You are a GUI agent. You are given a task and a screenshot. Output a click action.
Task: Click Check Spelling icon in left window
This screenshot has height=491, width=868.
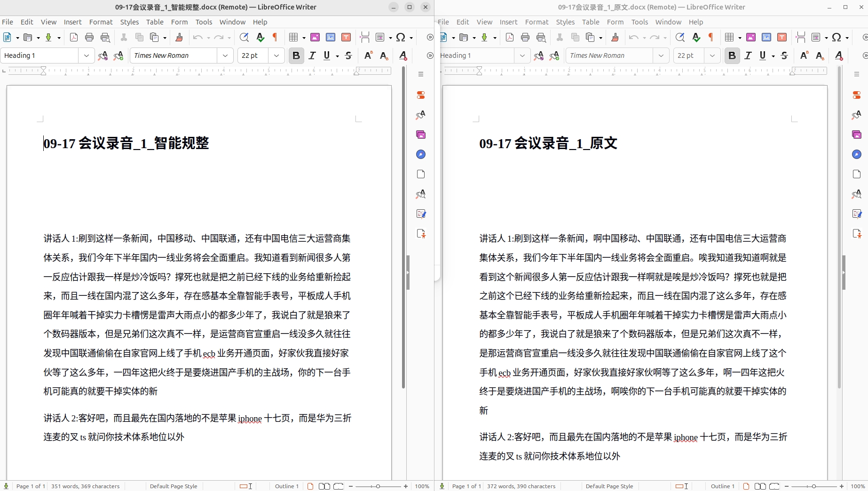260,38
